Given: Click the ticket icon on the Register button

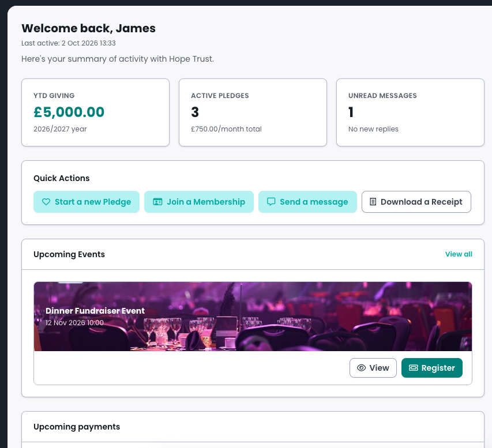Looking at the screenshot, I should tap(413, 368).
